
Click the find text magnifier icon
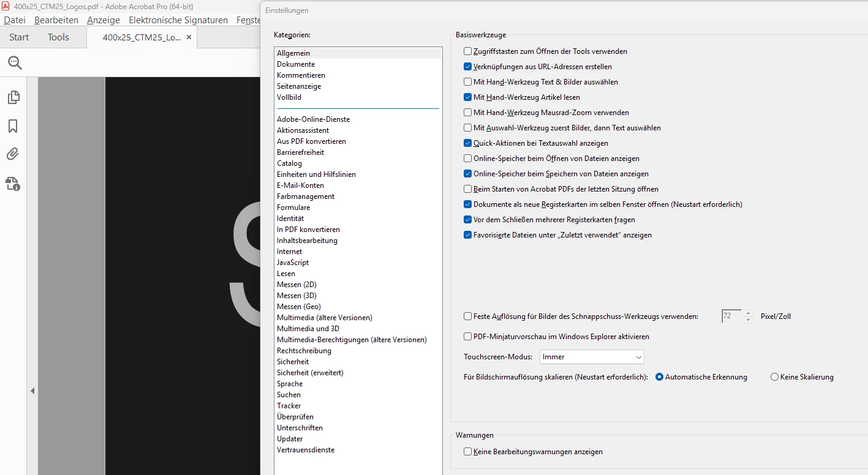(x=15, y=62)
